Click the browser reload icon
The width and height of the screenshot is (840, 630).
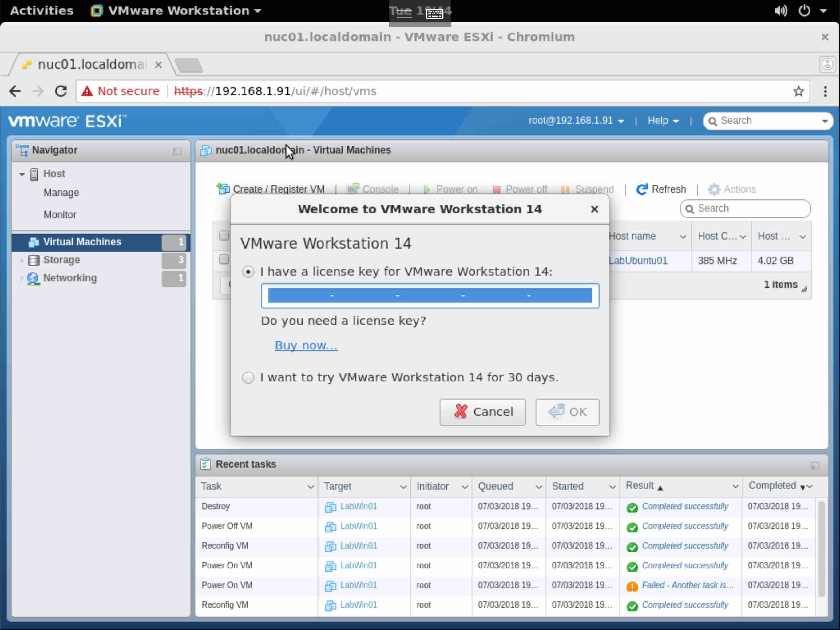(61, 91)
